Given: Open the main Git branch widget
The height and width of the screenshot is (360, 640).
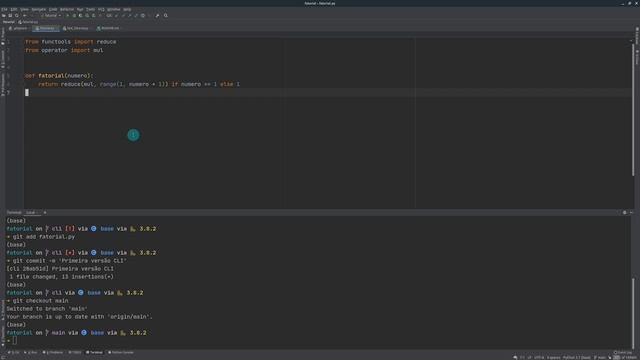Looking at the screenshot, I should point(600,358).
